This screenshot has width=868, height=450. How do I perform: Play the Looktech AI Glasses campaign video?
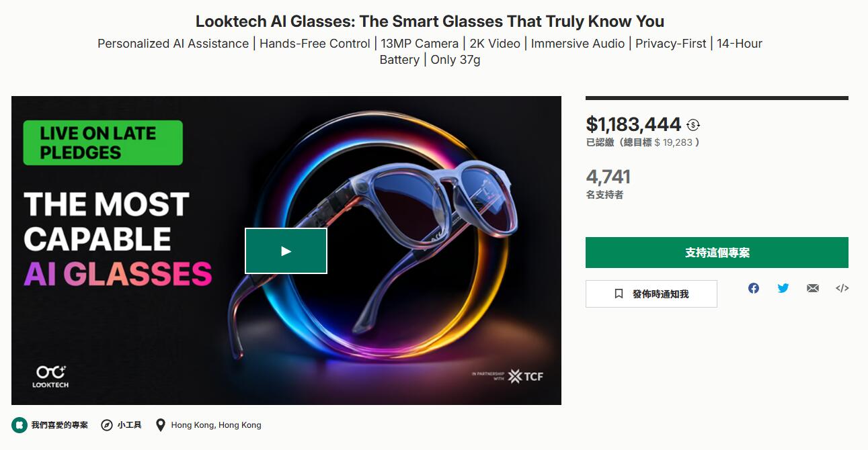286,251
